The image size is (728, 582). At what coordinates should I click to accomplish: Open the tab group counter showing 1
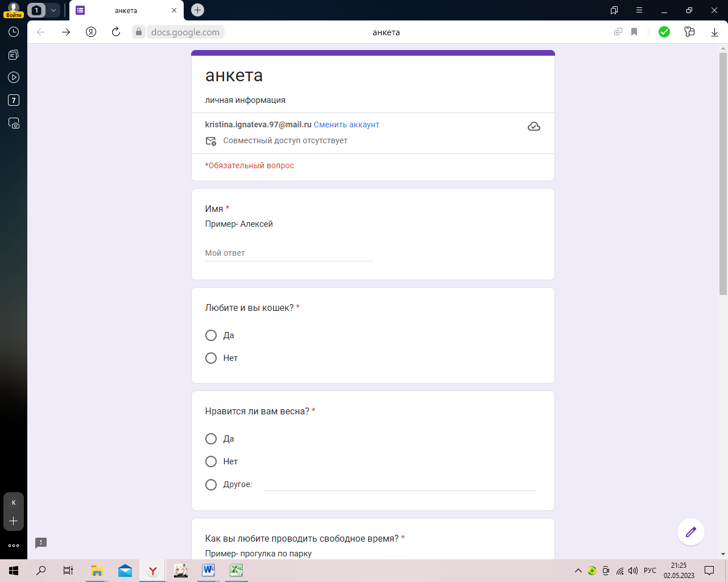(x=36, y=10)
